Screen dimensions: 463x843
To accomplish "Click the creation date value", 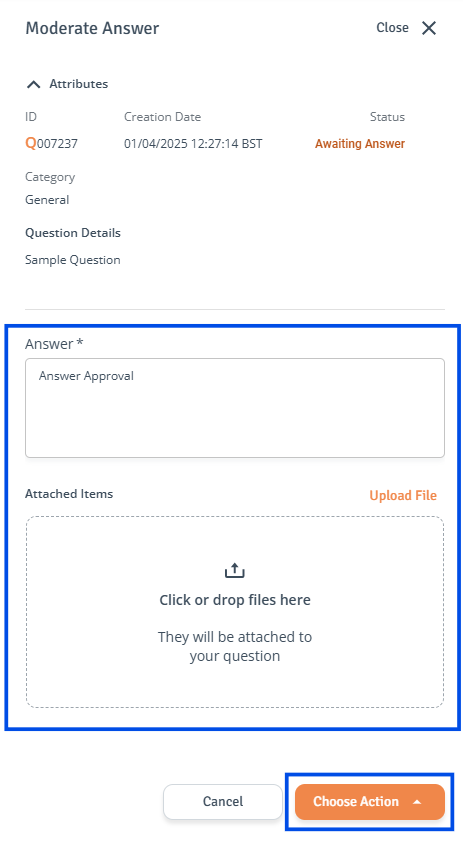I will [x=193, y=144].
